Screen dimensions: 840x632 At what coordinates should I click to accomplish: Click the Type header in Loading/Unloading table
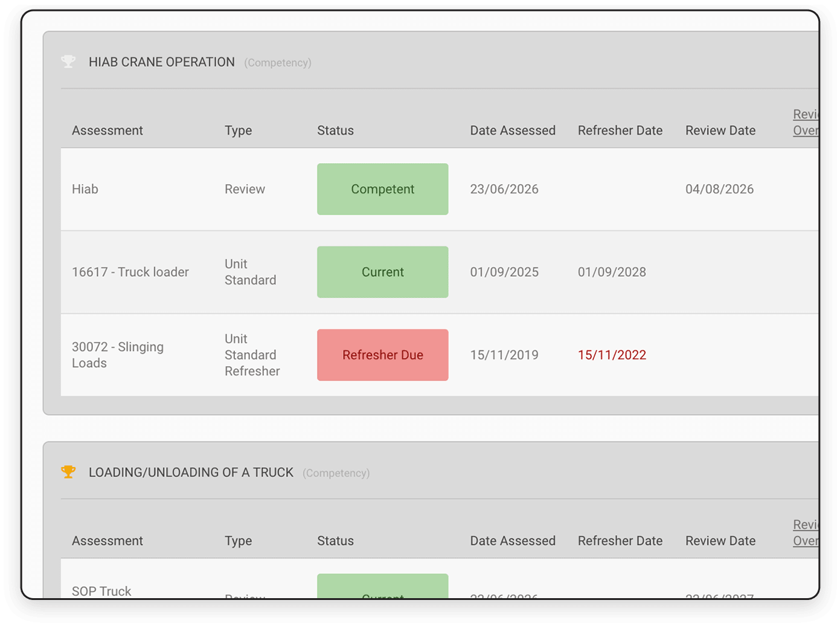click(239, 541)
